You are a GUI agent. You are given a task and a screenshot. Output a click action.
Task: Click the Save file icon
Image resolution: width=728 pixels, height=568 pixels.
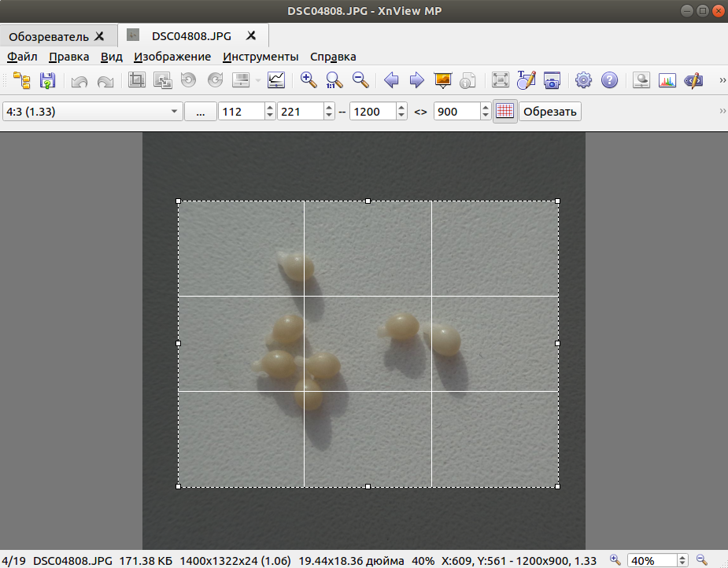(47, 80)
